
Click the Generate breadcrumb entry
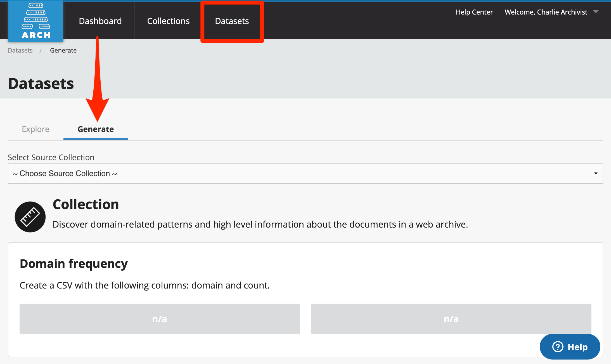63,50
